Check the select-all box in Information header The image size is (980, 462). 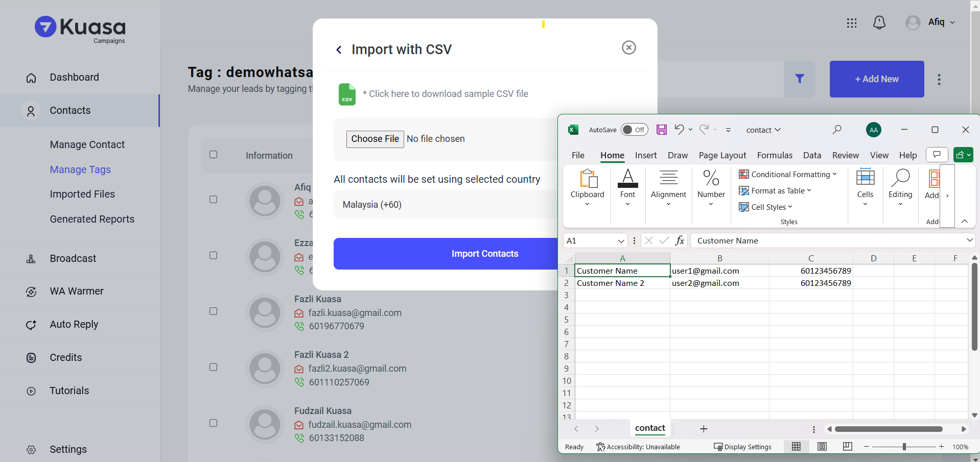pos(214,155)
